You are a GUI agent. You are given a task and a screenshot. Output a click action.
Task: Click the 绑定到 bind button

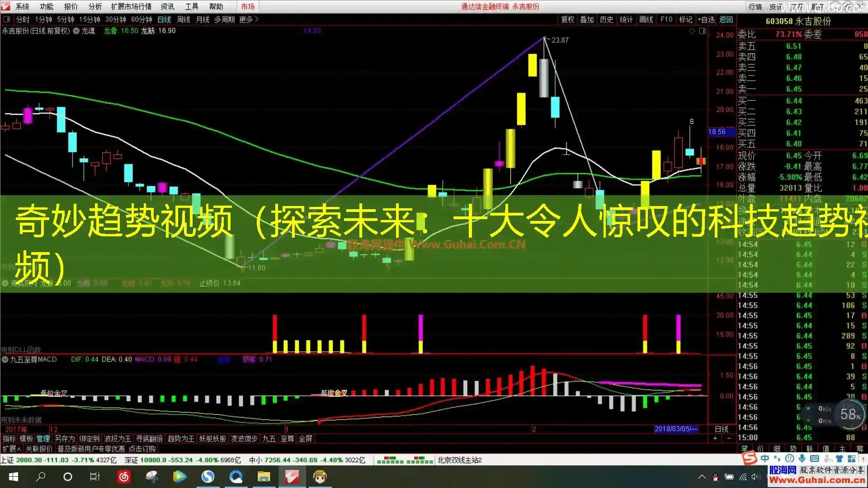(x=90, y=439)
